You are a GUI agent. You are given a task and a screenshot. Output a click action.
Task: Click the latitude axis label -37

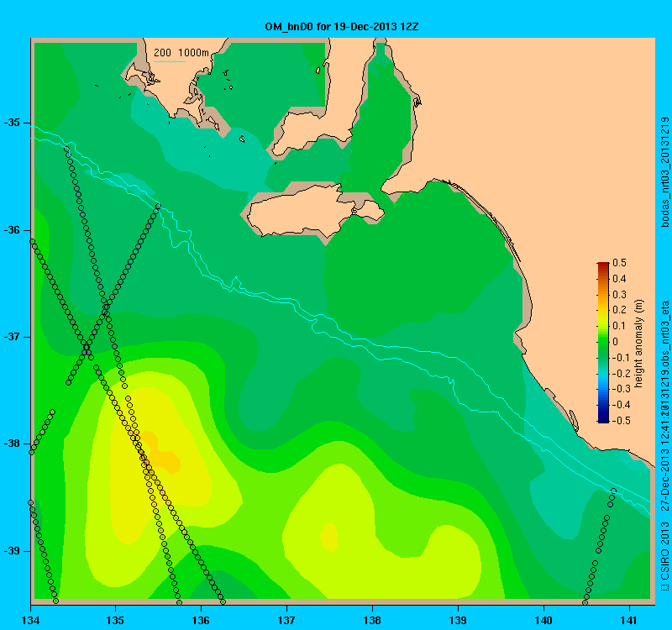click(x=12, y=337)
